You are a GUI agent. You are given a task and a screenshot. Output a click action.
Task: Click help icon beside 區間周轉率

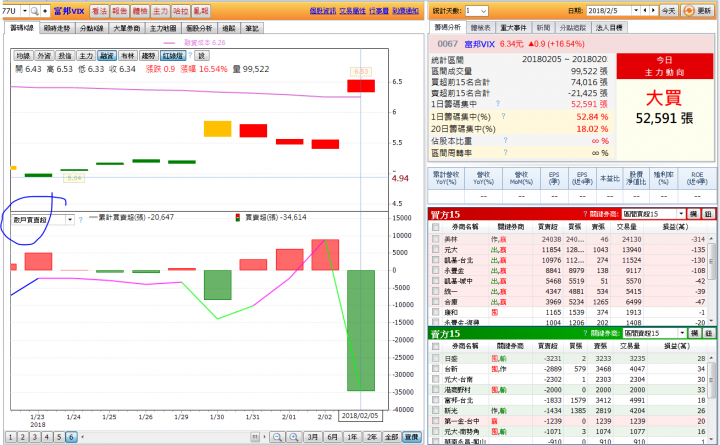(x=506, y=152)
